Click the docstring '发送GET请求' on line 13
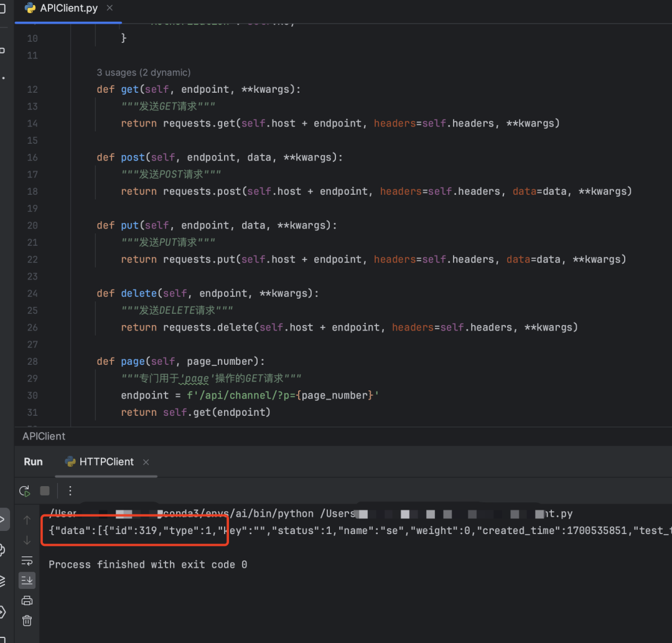The width and height of the screenshot is (672, 643). tap(168, 106)
